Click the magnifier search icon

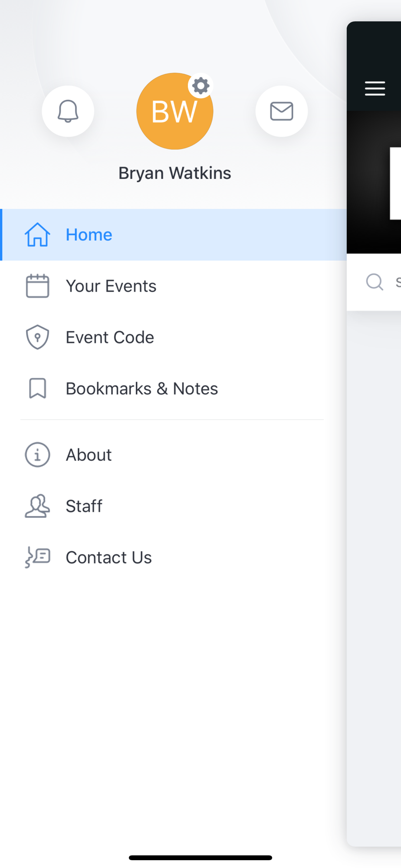[375, 282]
